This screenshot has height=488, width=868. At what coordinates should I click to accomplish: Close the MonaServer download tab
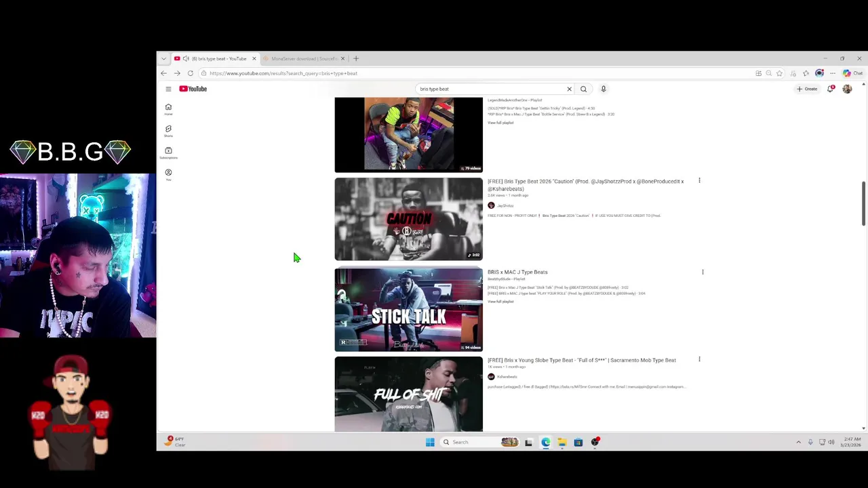[x=342, y=58]
